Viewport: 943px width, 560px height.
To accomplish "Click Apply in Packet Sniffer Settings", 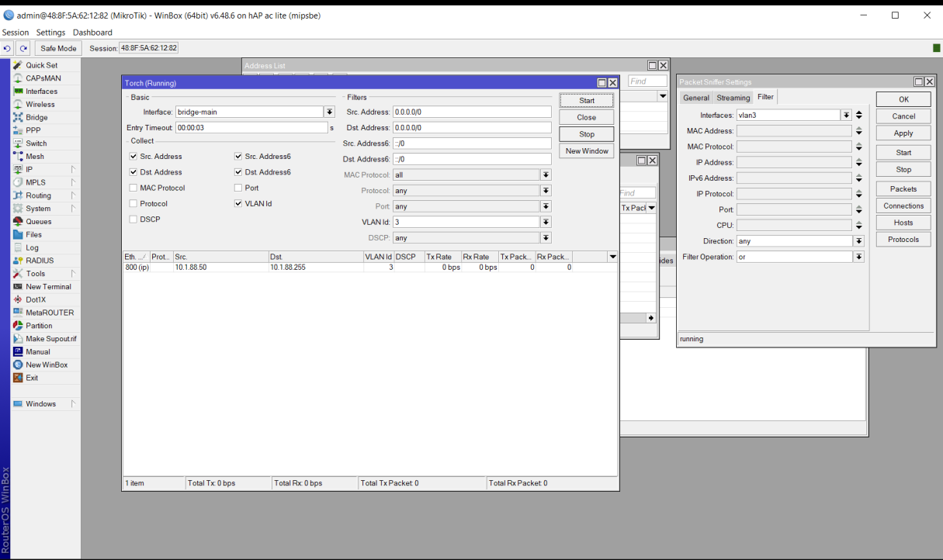I will pyautogui.click(x=903, y=133).
